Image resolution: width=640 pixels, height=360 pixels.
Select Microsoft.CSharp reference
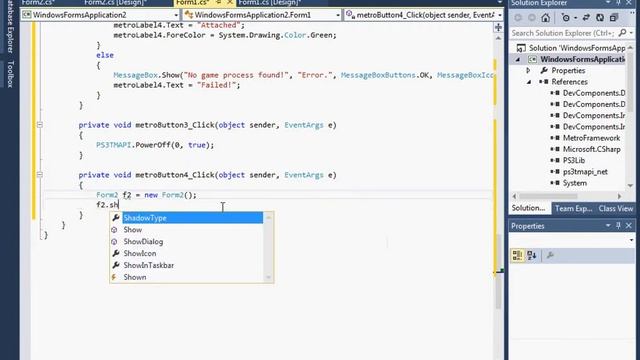point(591,149)
